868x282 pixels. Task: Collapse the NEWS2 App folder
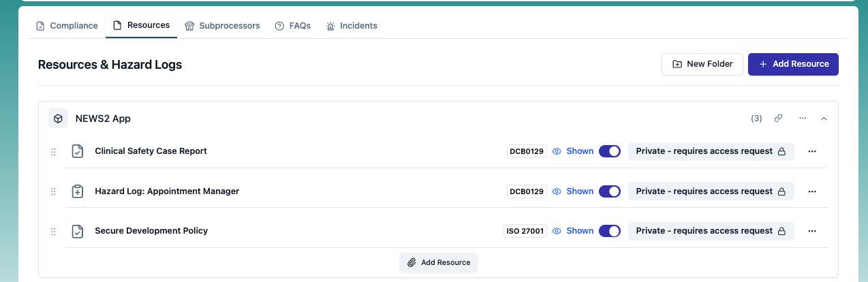point(824,119)
